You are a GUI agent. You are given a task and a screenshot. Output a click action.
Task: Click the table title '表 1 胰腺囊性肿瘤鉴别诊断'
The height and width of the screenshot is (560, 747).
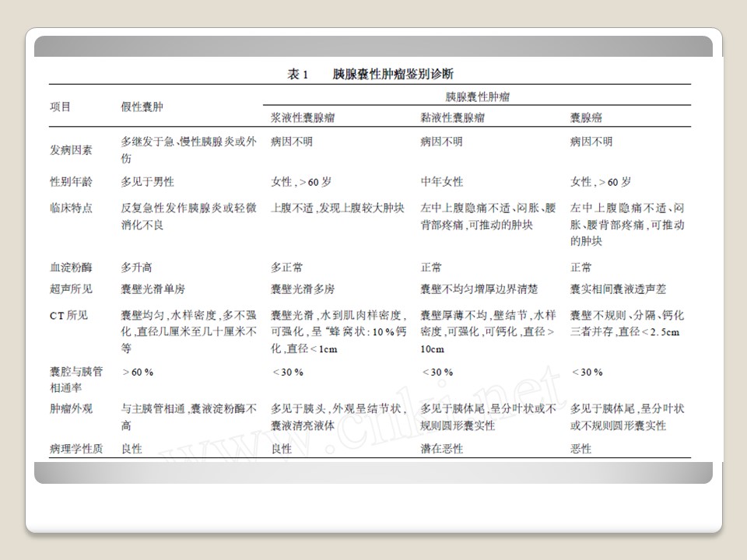pos(370,74)
